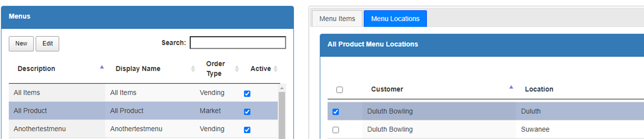Select the Anothertestmenu row
The image size is (644, 139).
143,129
